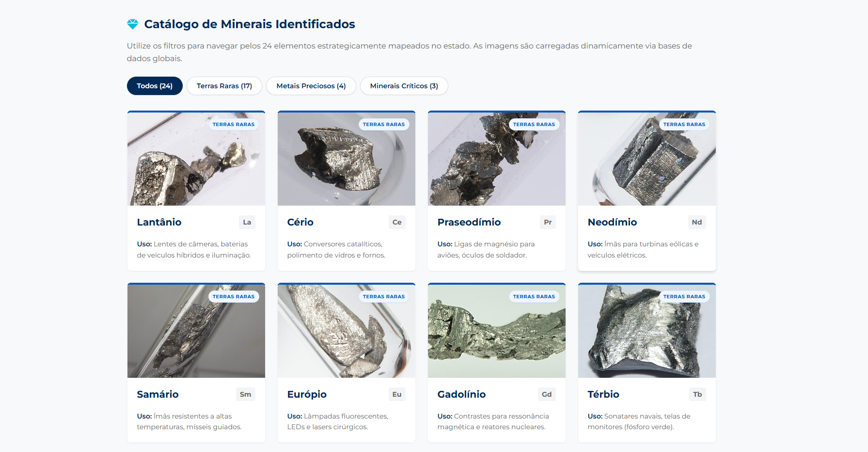The image size is (868, 452).
Task: Click the Samário card title
Action: point(158,394)
